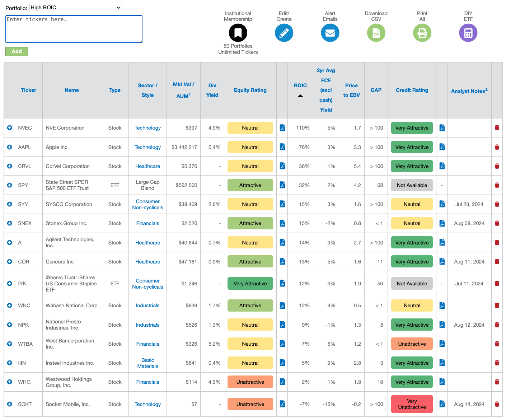Open the Alert Emails envelope icon

(330, 33)
